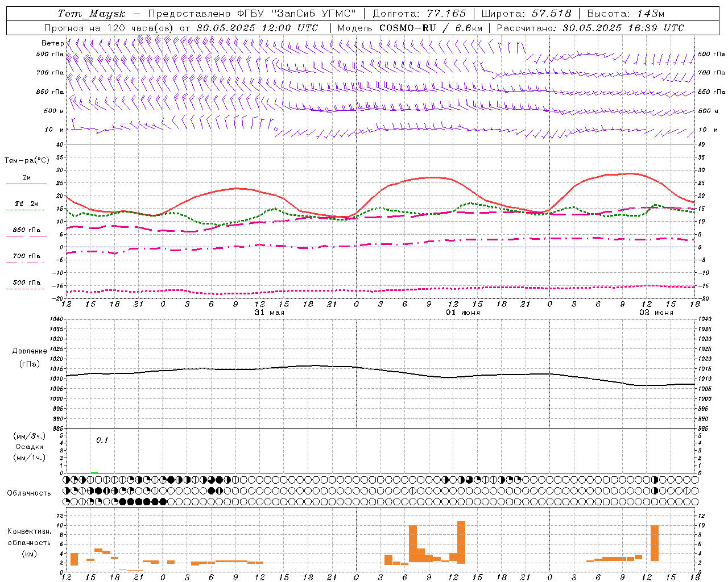Click the 'Конвективн.' label

29,531
